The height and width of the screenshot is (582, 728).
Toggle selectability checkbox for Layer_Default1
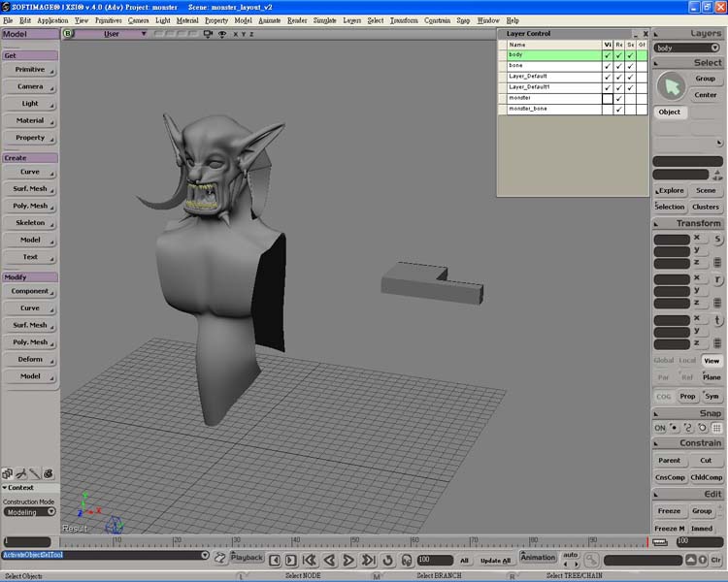click(x=630, y=87)
